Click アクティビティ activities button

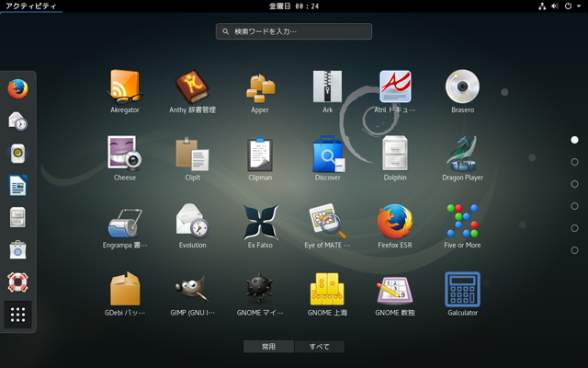31,6
